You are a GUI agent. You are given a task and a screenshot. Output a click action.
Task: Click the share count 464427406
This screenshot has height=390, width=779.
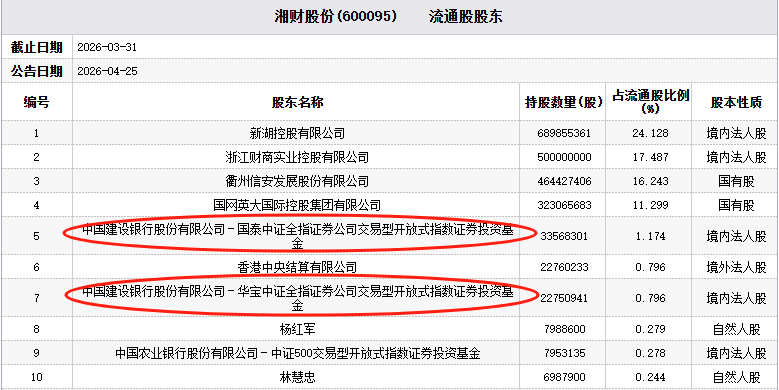tap(564, 181)
